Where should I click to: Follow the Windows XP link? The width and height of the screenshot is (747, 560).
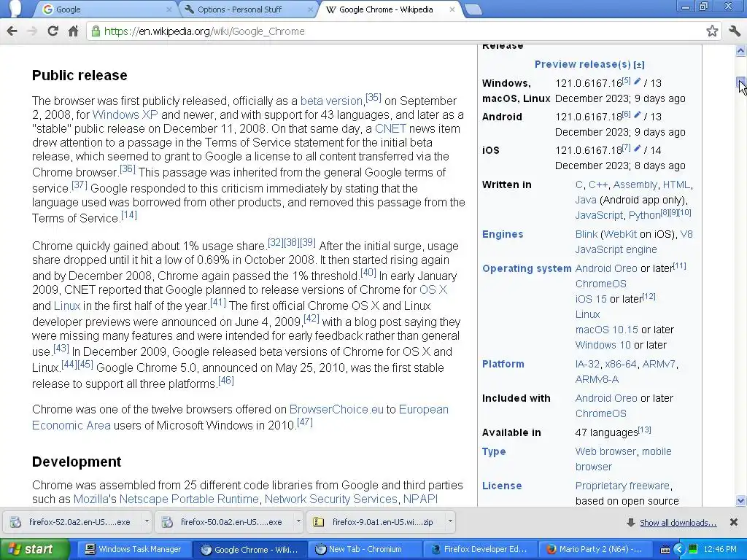(125, 114)
